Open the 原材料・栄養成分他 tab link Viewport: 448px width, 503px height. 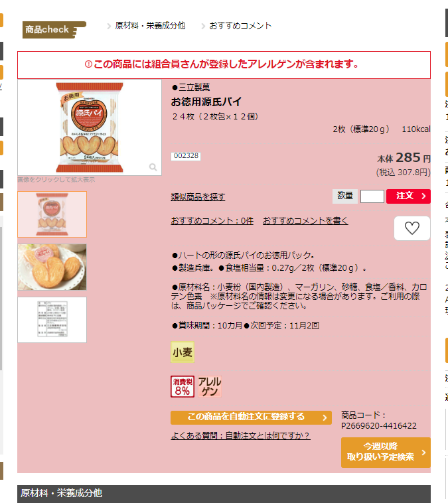150,26
